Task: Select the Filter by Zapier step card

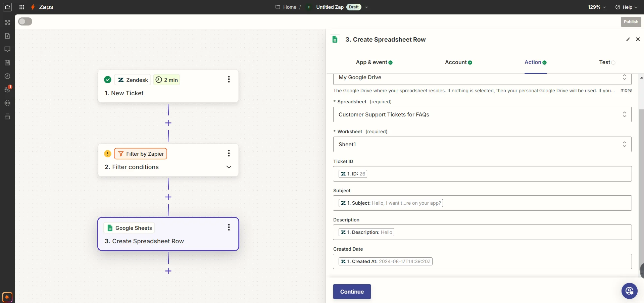Action: pos(168,160)
